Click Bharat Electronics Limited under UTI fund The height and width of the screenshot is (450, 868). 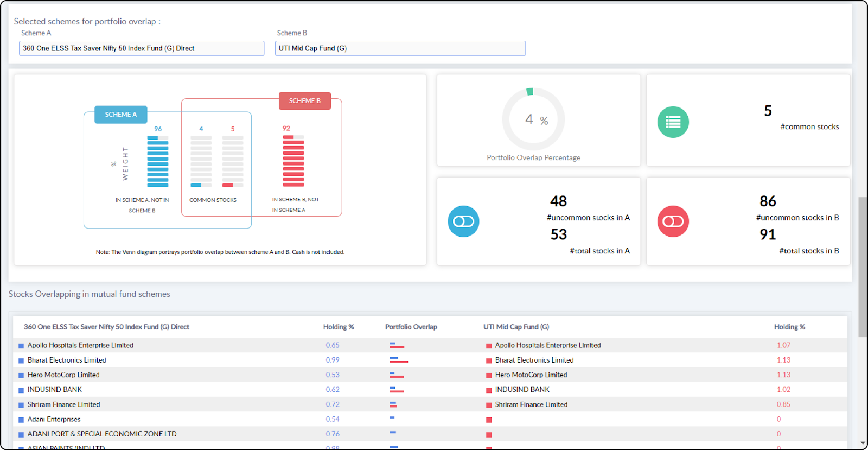(x=534, y=360)
